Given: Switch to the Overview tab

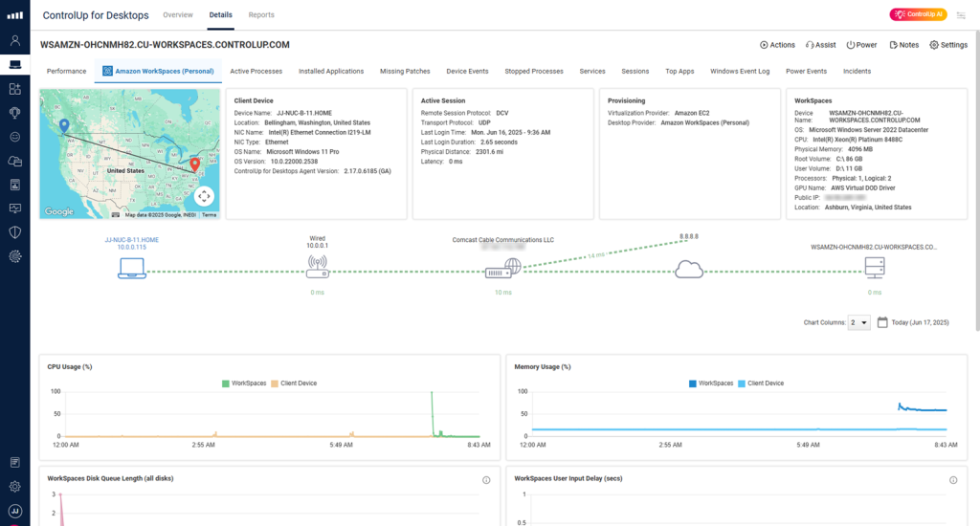Looking at the screenshot, I should tap(178, 15).
